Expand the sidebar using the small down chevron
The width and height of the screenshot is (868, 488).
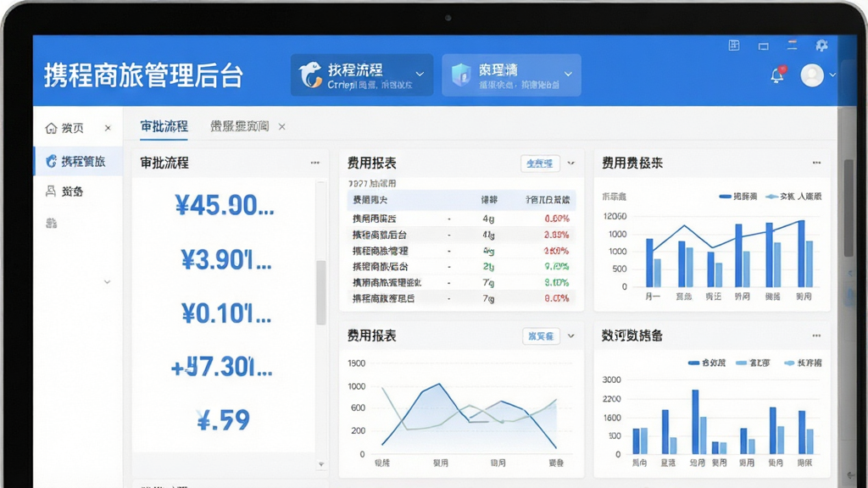[x=107, y=282]
